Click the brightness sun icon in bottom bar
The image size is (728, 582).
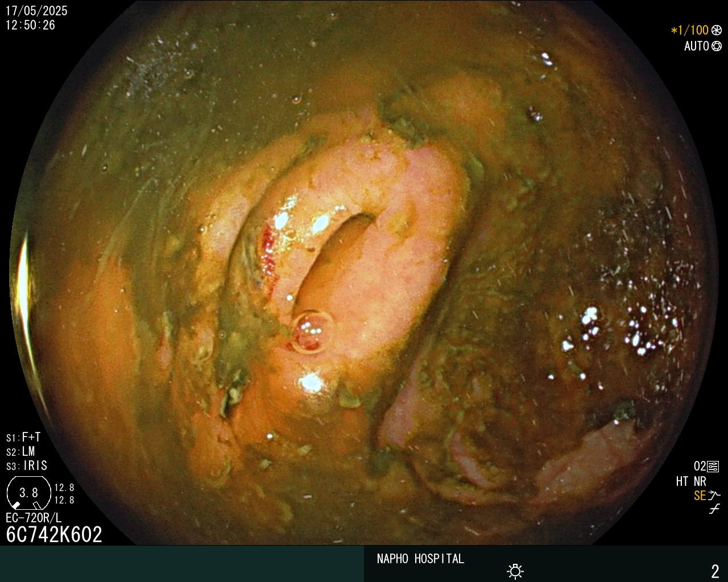[x=515, y=571]
